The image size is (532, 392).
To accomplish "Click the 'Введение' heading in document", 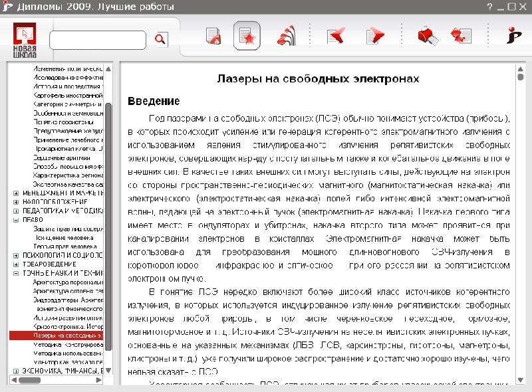I will [x=154, y=101].
